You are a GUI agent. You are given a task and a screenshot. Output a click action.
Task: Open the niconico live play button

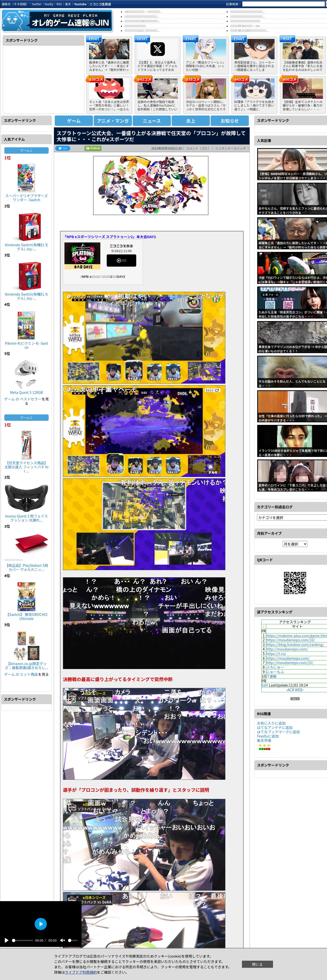pos(121,261)
